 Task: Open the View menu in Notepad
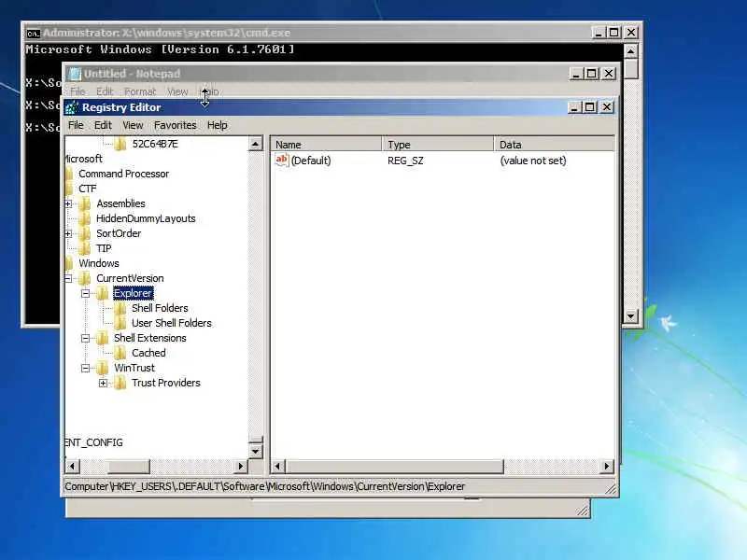point(177,91)
